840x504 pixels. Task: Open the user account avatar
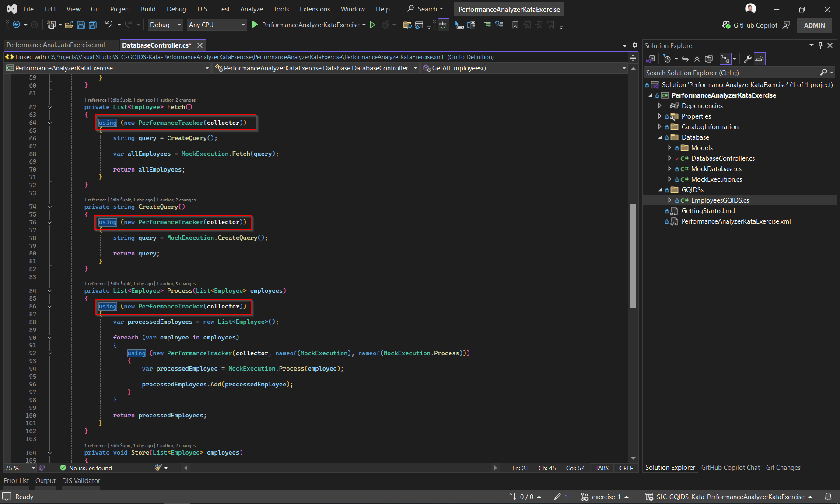pos(750,9)
